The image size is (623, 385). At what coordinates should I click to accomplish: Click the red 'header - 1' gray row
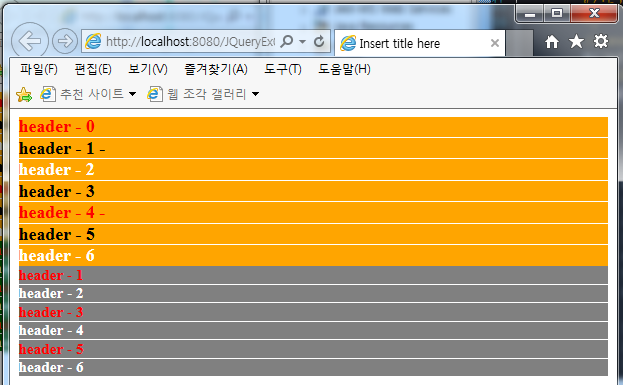pyautogui.click(x=313, y=275)
